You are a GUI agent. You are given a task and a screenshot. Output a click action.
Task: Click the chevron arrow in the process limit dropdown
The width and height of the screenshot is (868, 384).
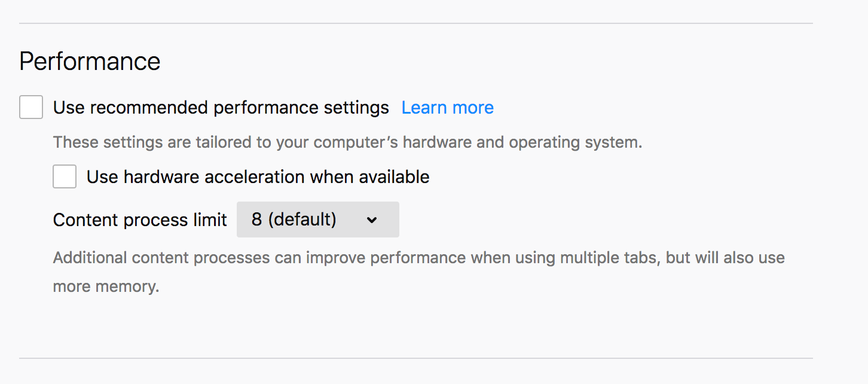coord(372,220)
